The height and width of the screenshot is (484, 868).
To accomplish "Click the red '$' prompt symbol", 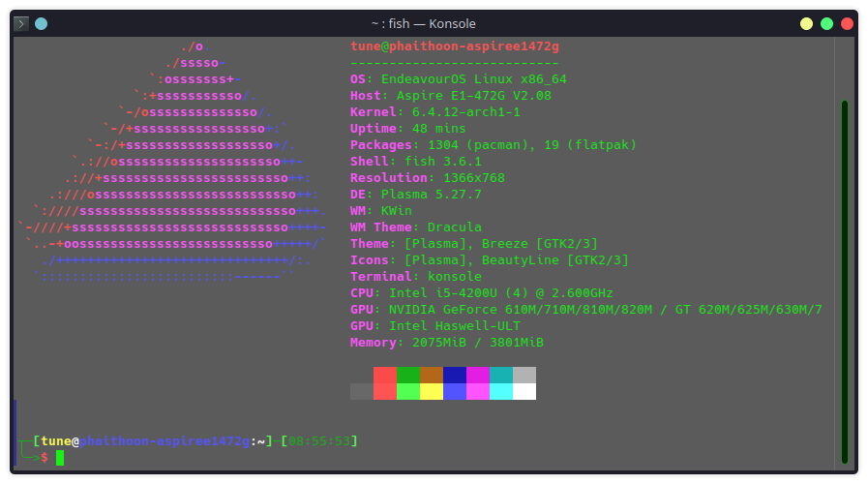I will 45,458.
